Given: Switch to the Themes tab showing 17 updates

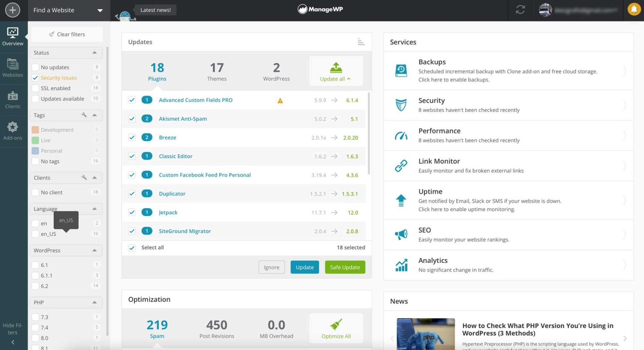Looking at the screenshot, I should click(217, 72).
